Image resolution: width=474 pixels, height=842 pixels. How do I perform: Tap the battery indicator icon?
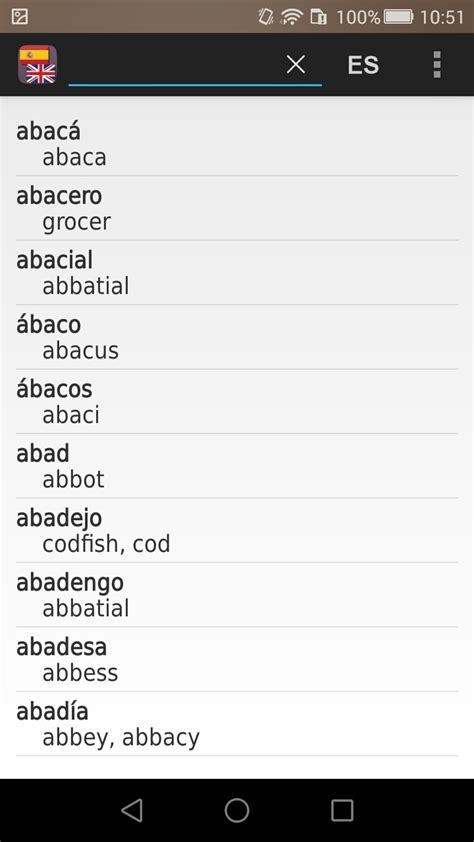pos(398,17)
